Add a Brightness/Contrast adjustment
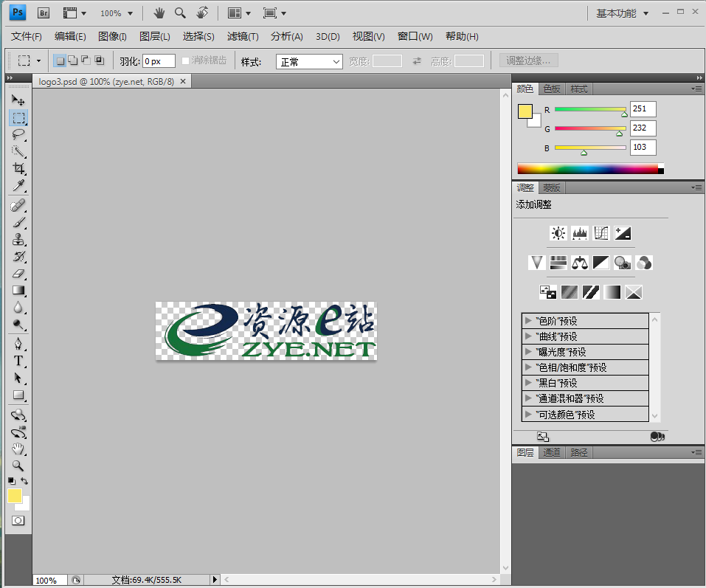The width and height of the screenshot is (706, 588). point(558,233)
